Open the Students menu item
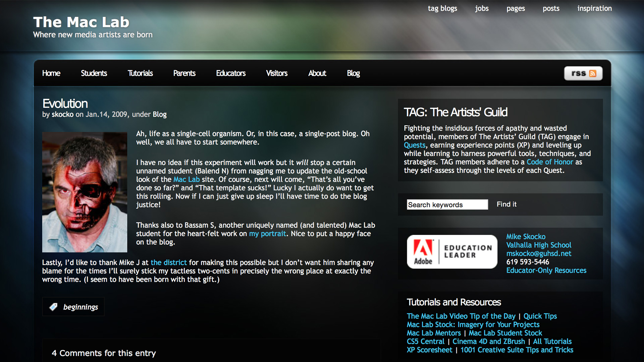 [x=94, y=73]
